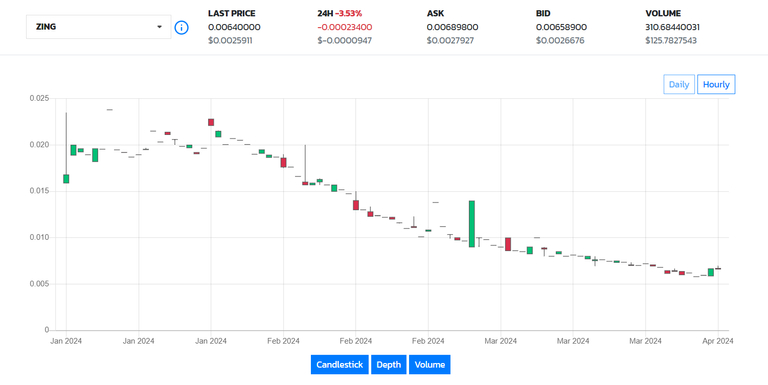Click the USD volume $125.7827543
The height and width of the screenshot is (385, 768).
coord(671,41)
